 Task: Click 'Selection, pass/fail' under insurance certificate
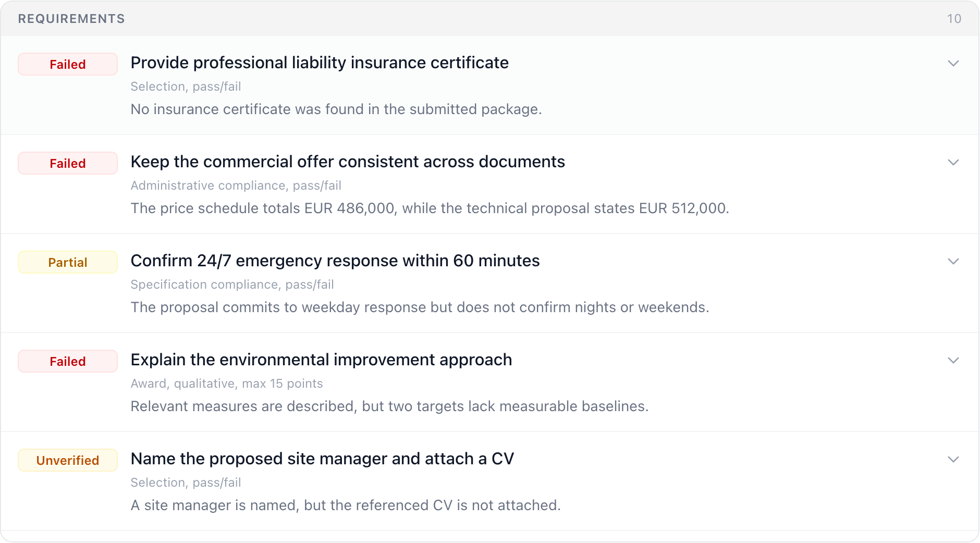[x=186, y=87]
